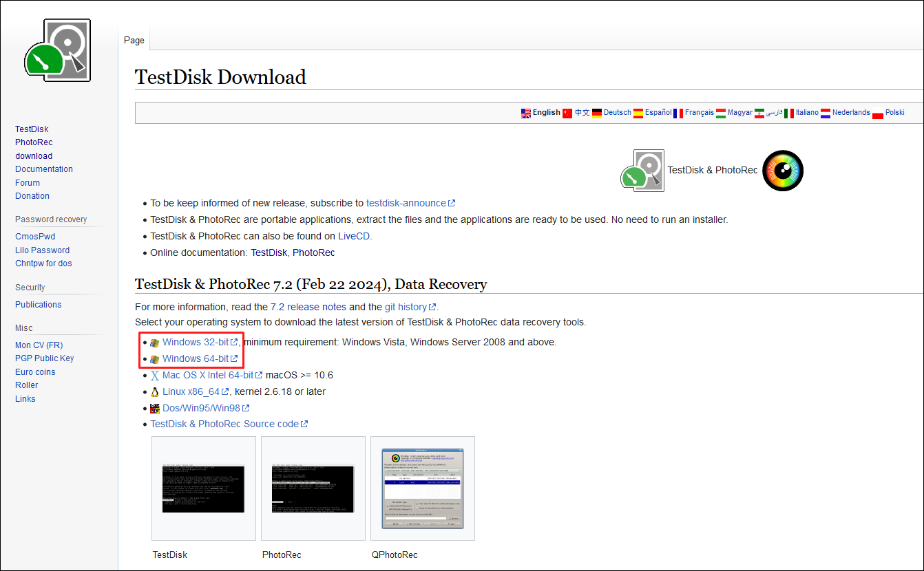
Task: Open Documentation in the sidebar
Action: tap(44, 169)
